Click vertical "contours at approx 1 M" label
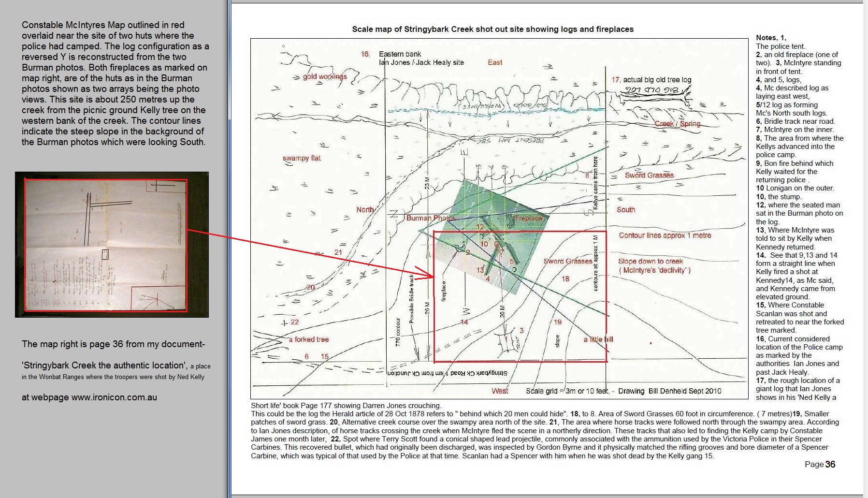This screenshot has height=498, width=868. (x=595, y=263)
